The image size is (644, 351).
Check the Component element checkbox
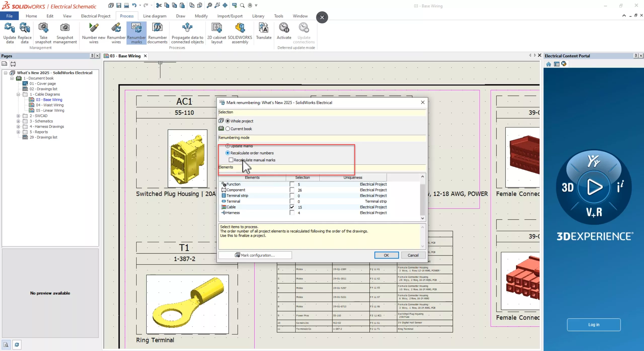coord(292,190)
